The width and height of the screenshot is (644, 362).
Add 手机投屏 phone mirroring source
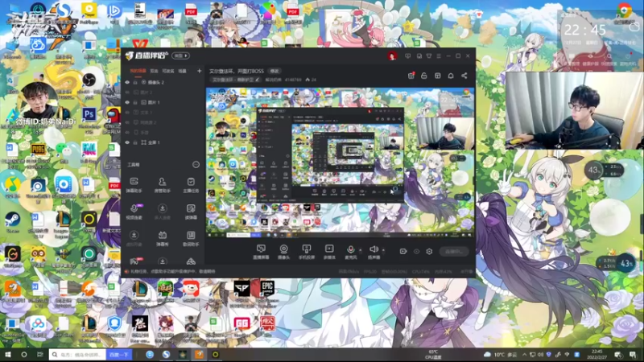tap(307, 252)
